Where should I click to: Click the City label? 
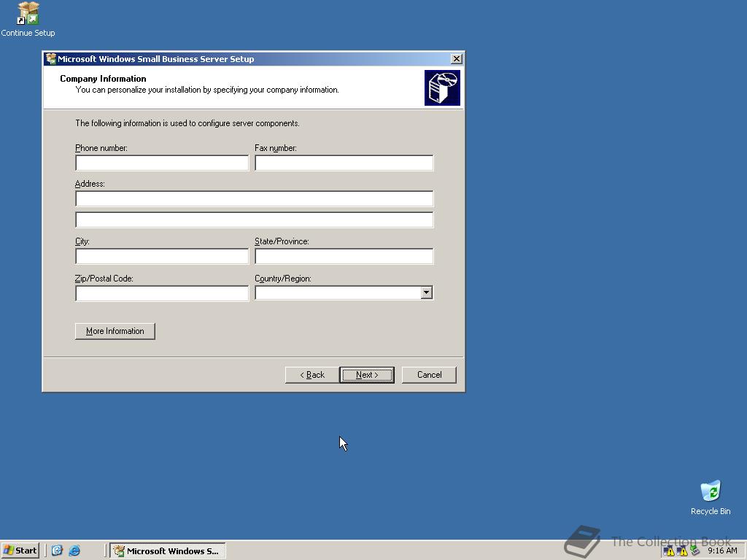(x=82, y=241)
